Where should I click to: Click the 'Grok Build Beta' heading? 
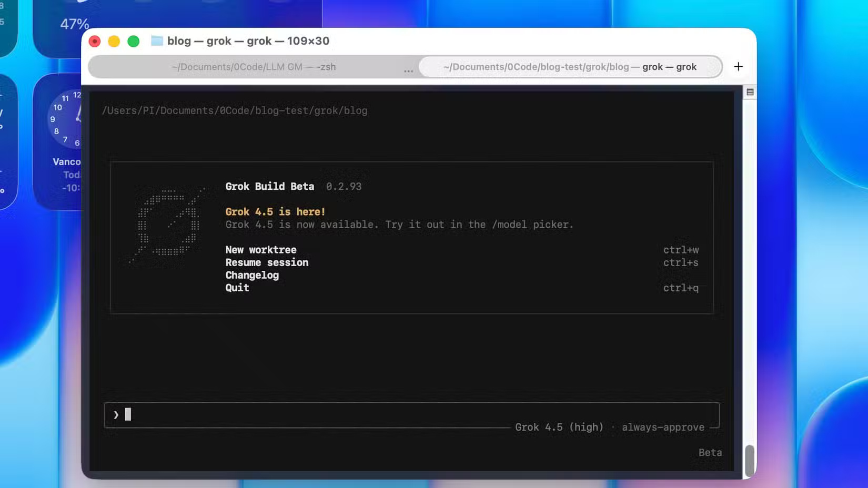pyautogui.click(x=269, y=186)
